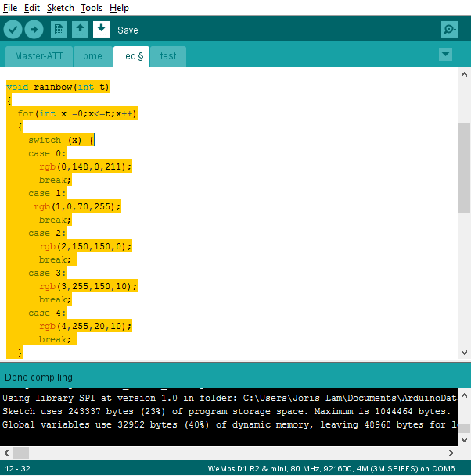The height and width of the screenshot is (476, 471).
Task: Click the WeMos D1 R2 board status text
Action: pos(331,469)
